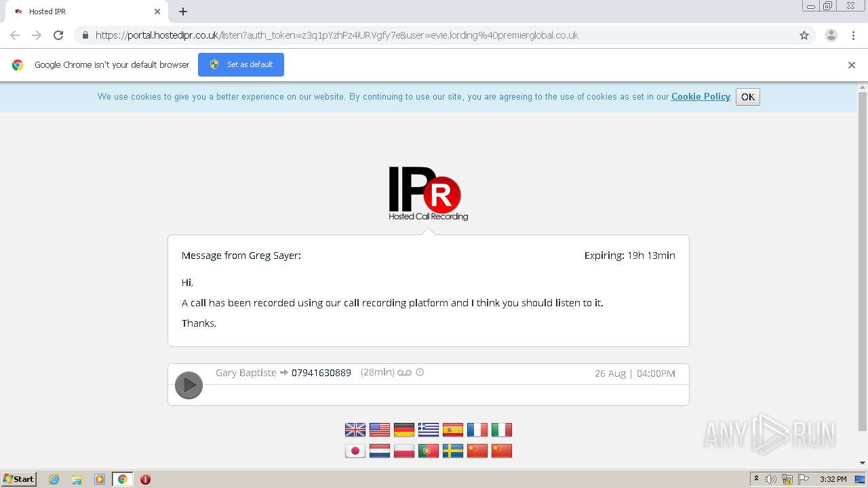Bookmark this page with the star icon

(x=804, y=35)
